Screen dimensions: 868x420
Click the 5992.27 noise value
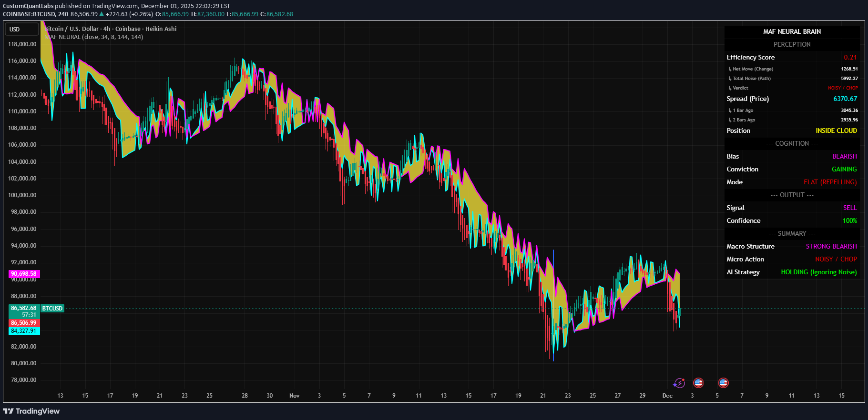coord(849,79)
